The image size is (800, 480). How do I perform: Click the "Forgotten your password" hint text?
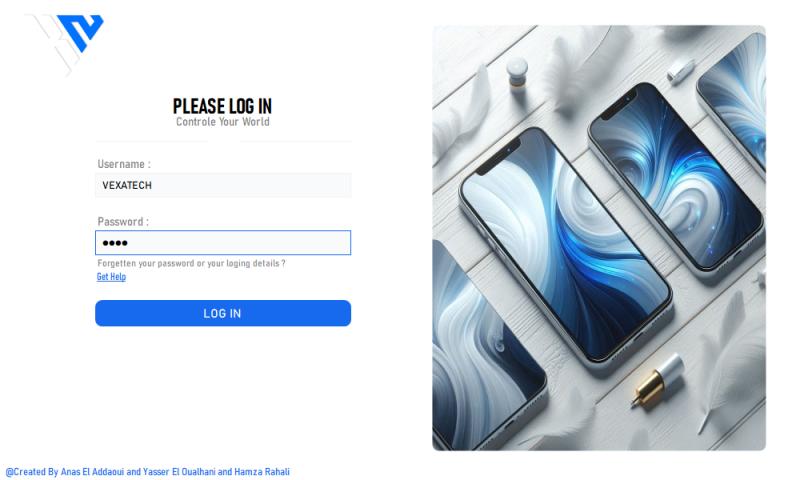click(191, 263)
